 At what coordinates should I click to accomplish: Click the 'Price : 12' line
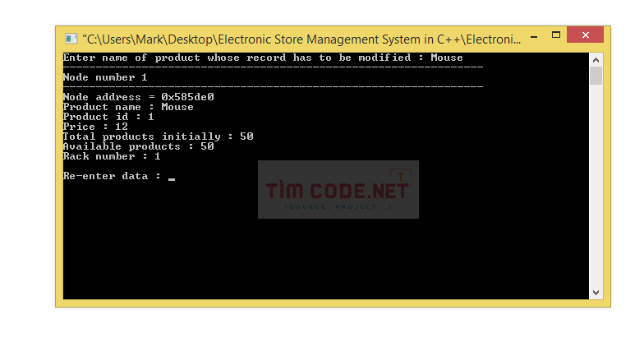click(x=95, y=127)
